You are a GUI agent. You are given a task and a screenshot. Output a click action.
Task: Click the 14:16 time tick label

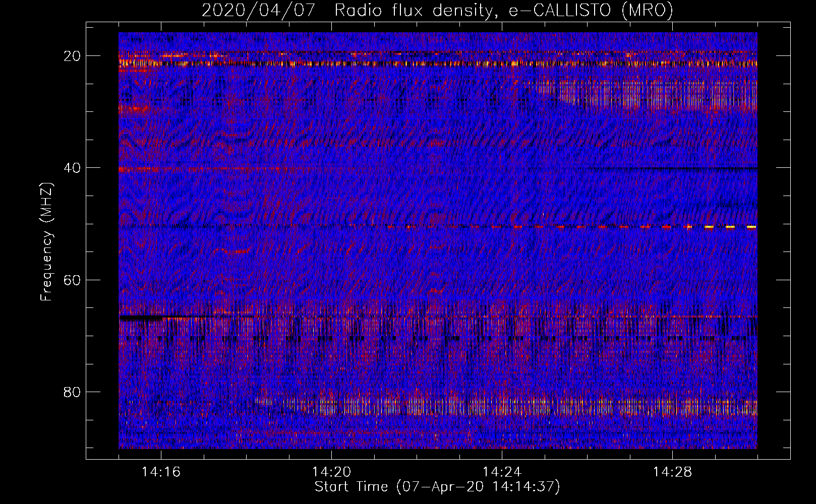pos(161,472)
